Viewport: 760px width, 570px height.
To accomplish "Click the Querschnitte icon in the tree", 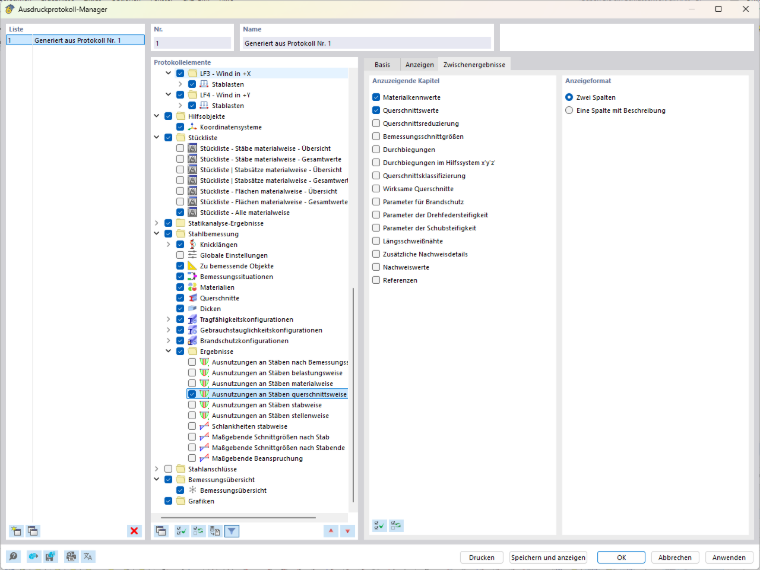I will [192, 298].
